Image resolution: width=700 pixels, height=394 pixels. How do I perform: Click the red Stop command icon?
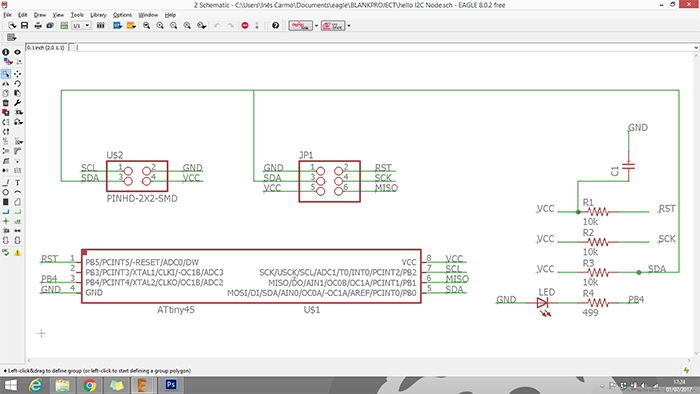click(245, 25)
